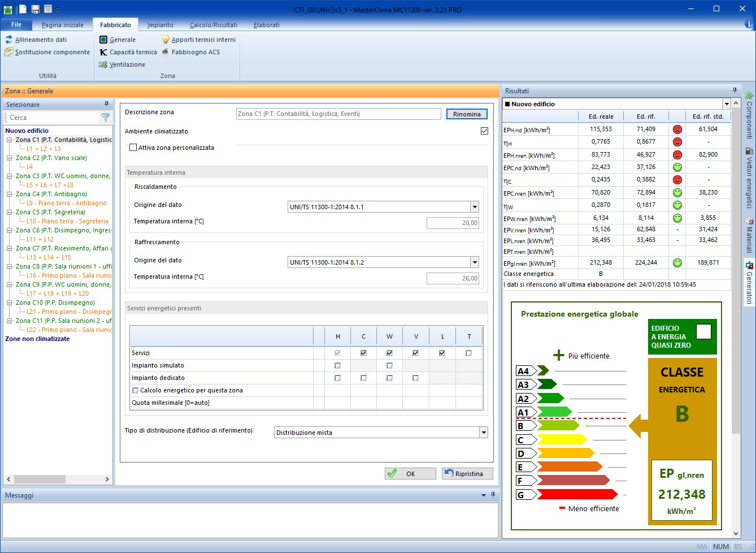Open the Calcolo/Risultati tab
The height and width of the screenshot is (553, 756).
[213, 25]
